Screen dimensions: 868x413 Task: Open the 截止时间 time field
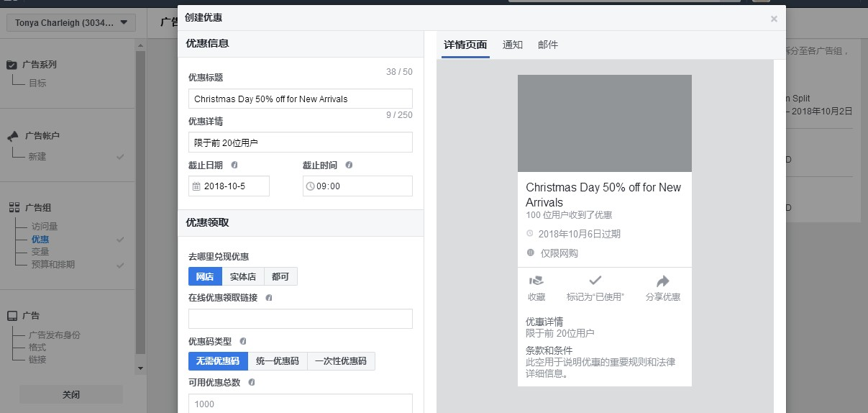click(357, 186)
